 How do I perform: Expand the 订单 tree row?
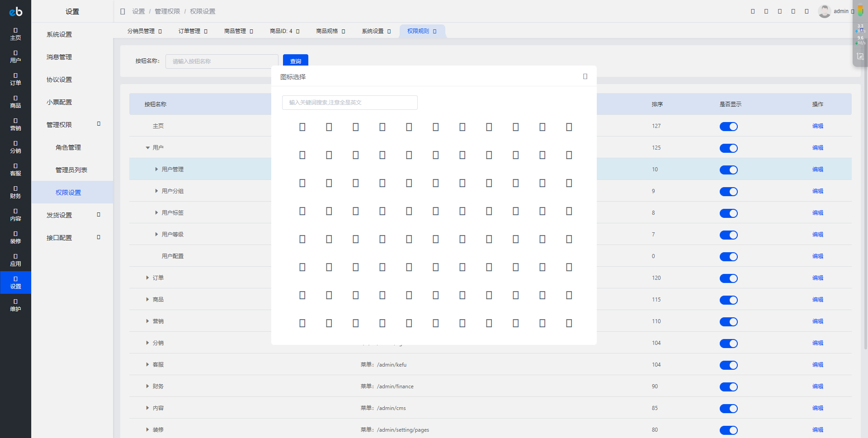[147, 278]
